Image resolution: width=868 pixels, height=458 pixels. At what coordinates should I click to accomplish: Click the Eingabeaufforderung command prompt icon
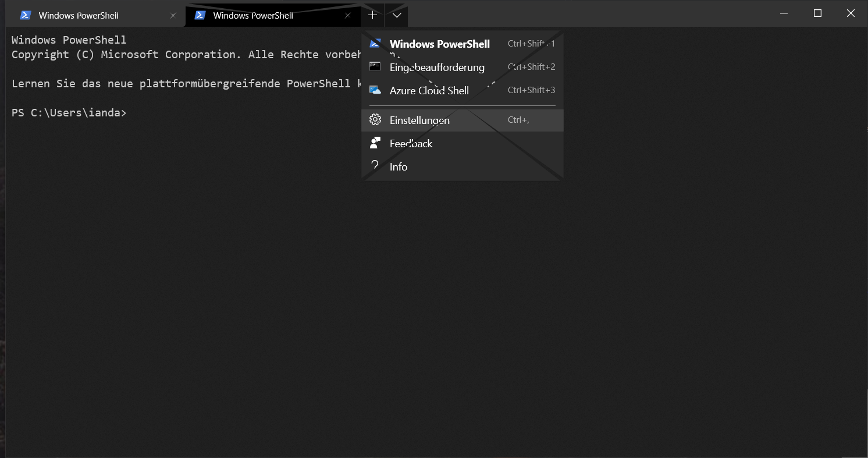pos(375,66)
